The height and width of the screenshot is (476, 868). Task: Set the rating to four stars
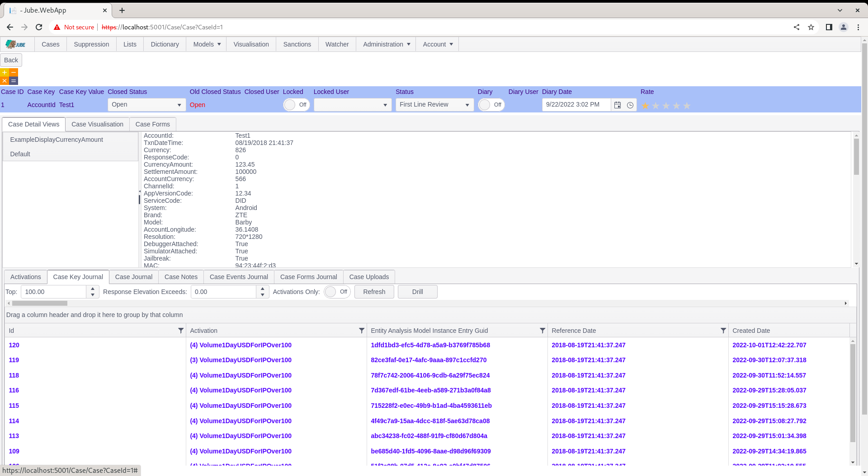pos(676,106)
